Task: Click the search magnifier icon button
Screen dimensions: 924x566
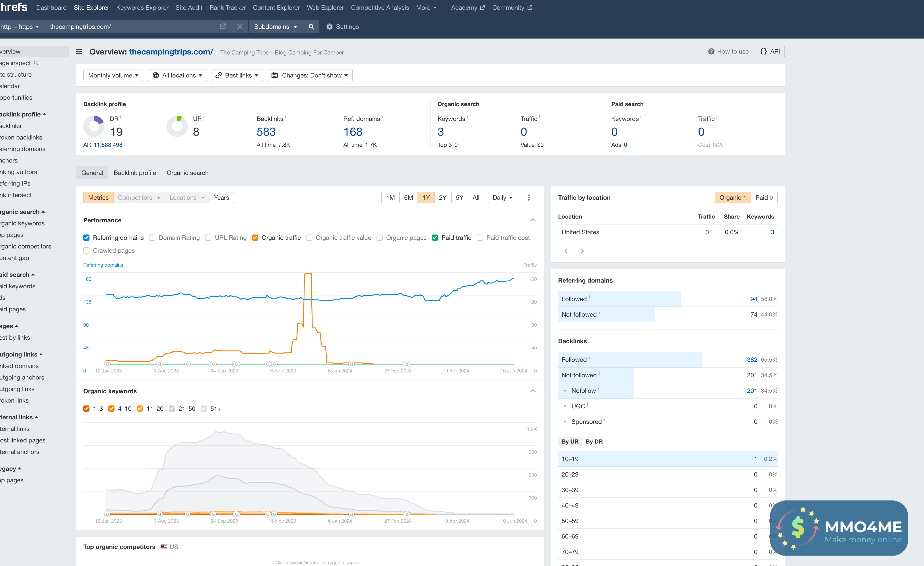Action: [311, 27]
